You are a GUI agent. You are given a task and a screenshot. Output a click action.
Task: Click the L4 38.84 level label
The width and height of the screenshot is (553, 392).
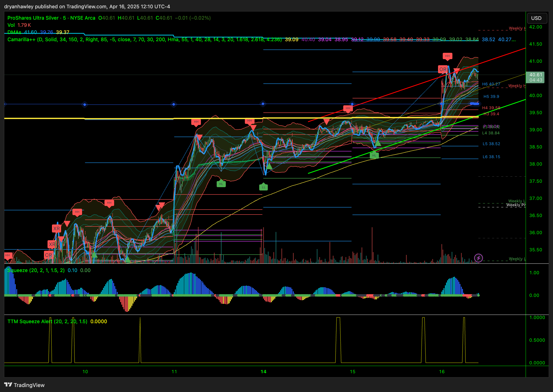491,133
